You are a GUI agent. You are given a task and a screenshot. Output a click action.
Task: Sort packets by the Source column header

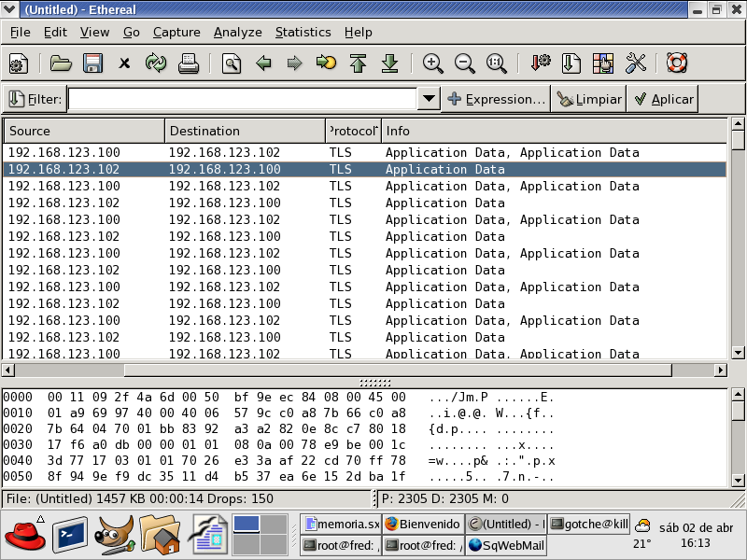point(84,131)
